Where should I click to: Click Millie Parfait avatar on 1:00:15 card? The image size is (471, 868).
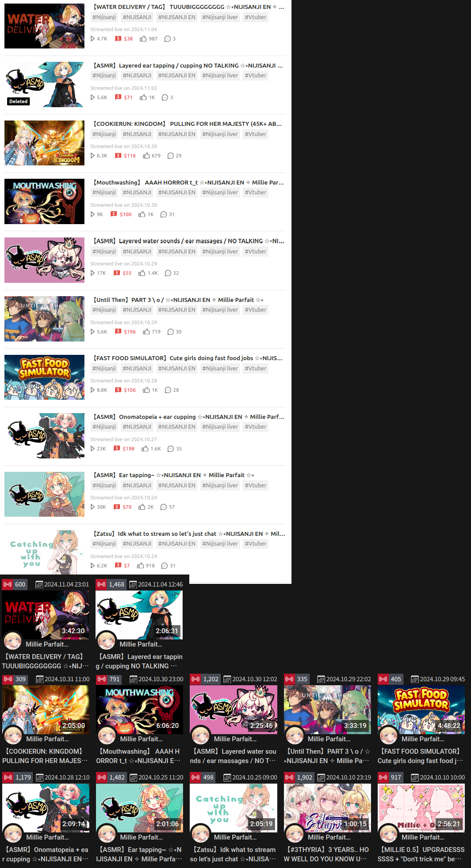(295, 834)
